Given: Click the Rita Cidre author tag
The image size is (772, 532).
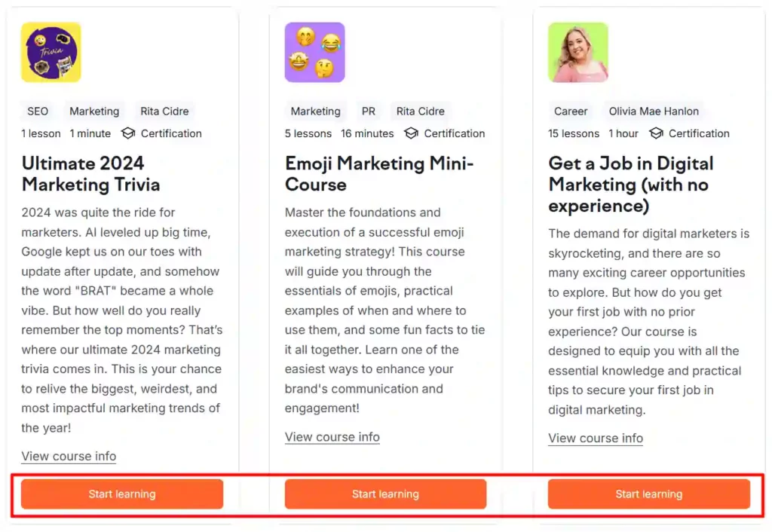Looking at the screenshot, I should [x=164, y=111].
